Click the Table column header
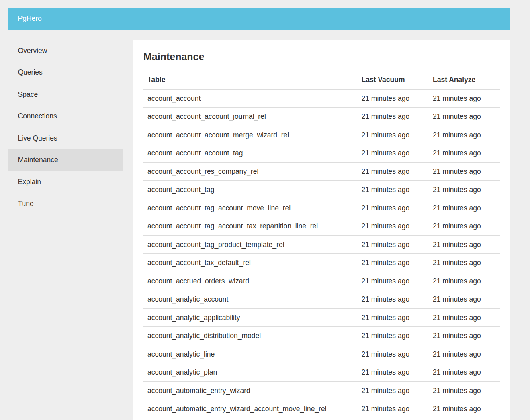Viewport: 530px width, 420px height. pyautogui.click(x=156, y=80)
